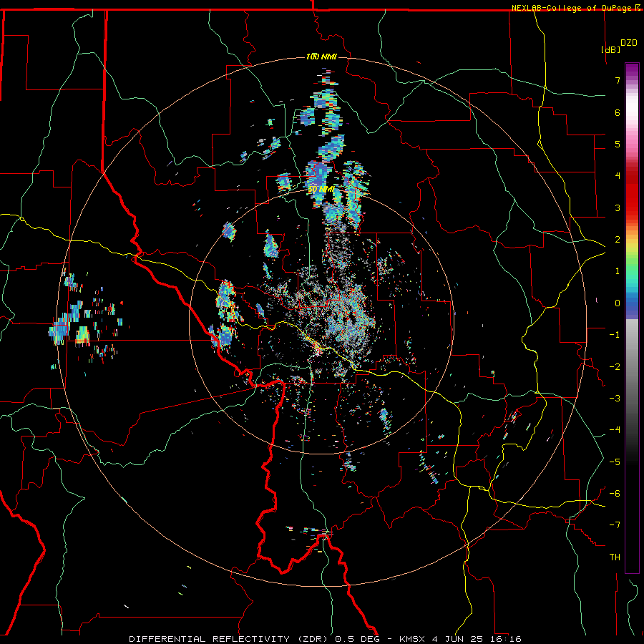
Task: Click the '4 JUN 25 16:16' timestamp
Action: click(x=477, y=639)
